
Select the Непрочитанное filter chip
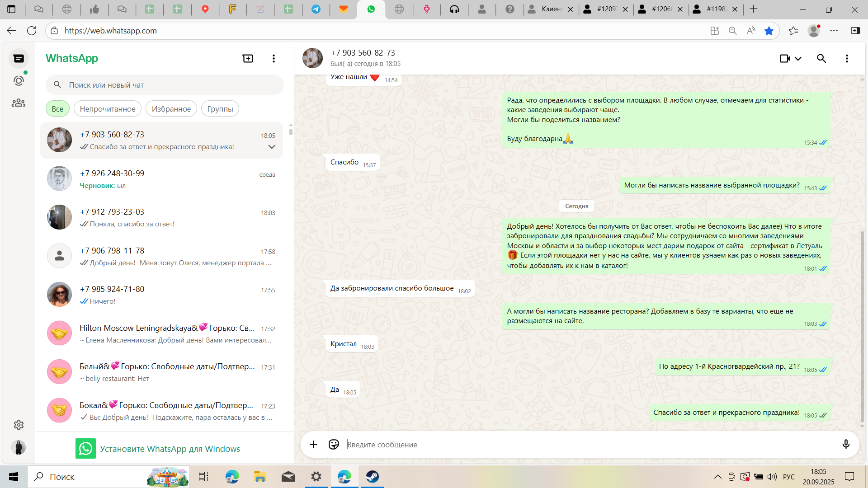pos(108,109)
